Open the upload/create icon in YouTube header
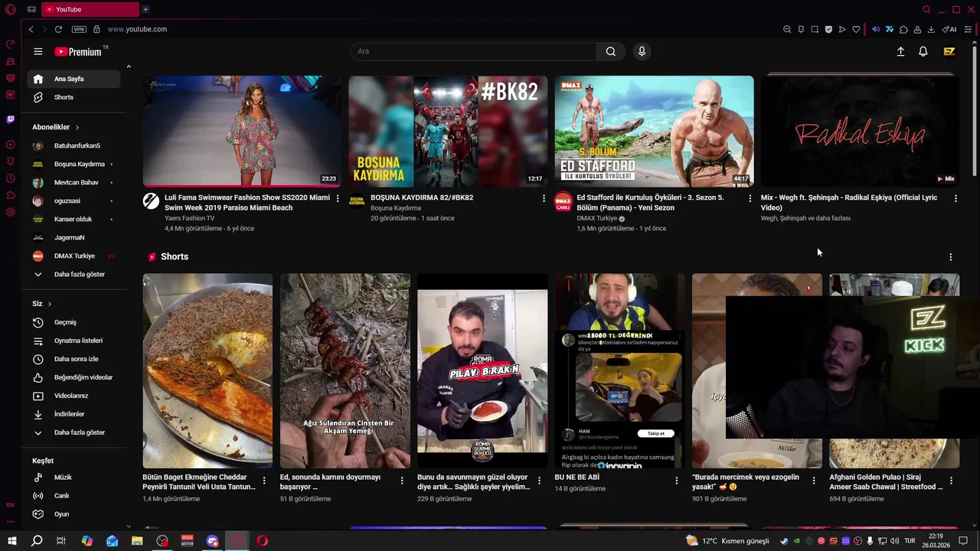This screenshot has width=980, height=551. tap(900, 51)
